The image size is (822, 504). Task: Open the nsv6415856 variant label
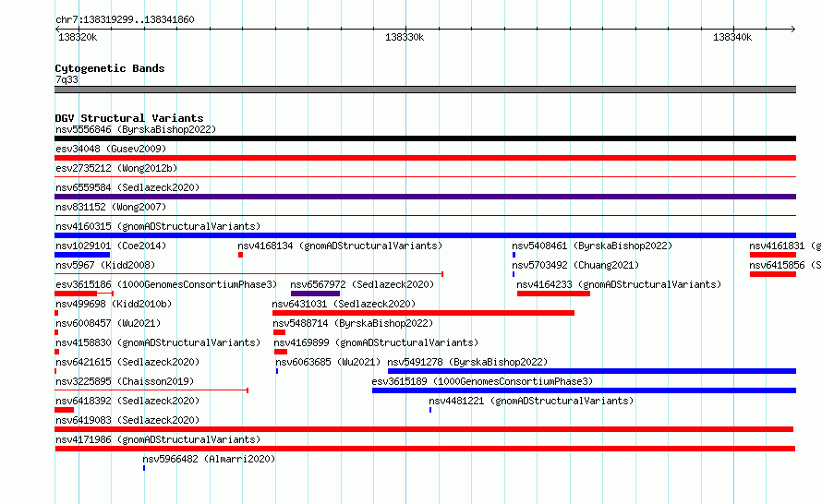(x=785, y=265)
